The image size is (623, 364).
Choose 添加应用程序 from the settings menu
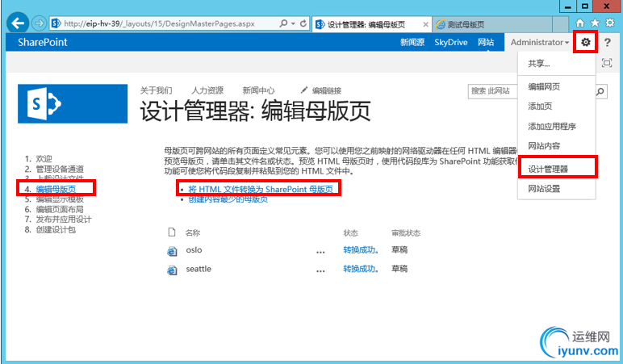557,127
